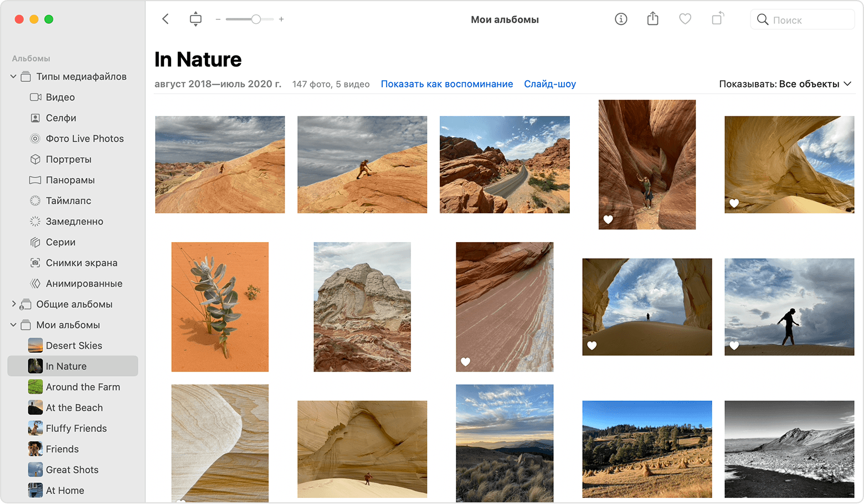Collapse the Типы медиафайлов section
864x504 pixels.
[x=13, y=76]
